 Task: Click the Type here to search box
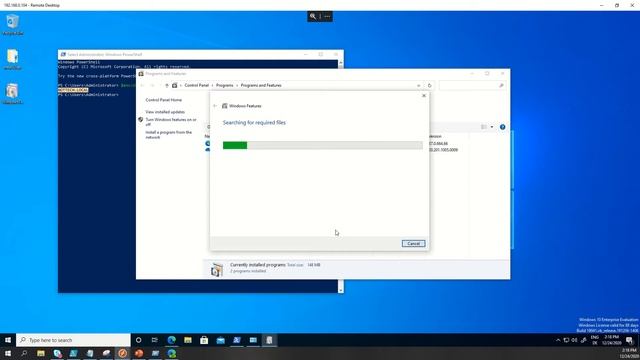coord(73,340)
